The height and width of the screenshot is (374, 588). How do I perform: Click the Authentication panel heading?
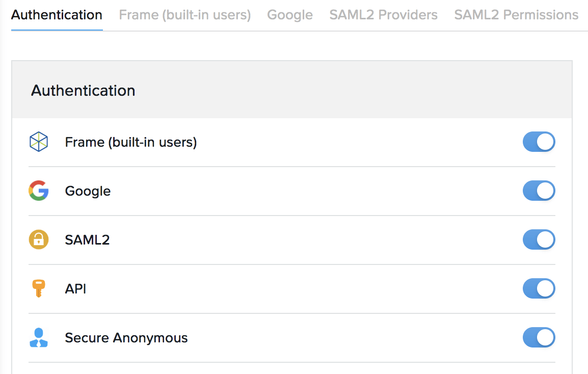83,91
